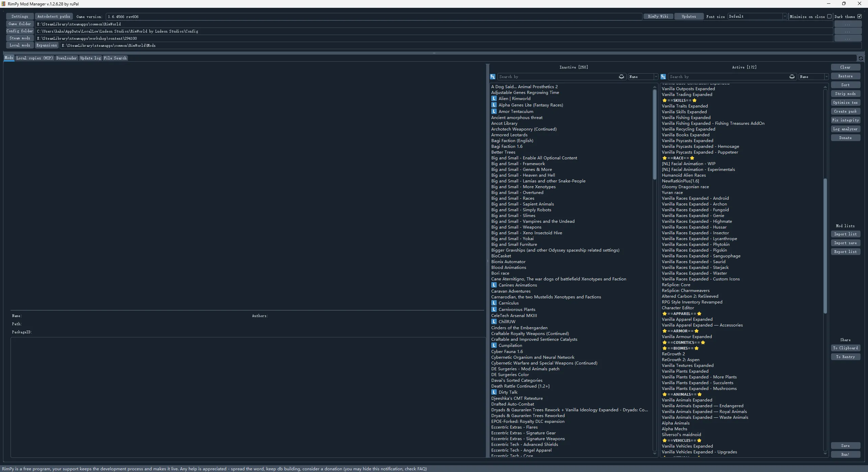Viewport: 868px width, 472px height.
Task: Click the refresh icon near the tab bar
Action: tap(861, 58)
